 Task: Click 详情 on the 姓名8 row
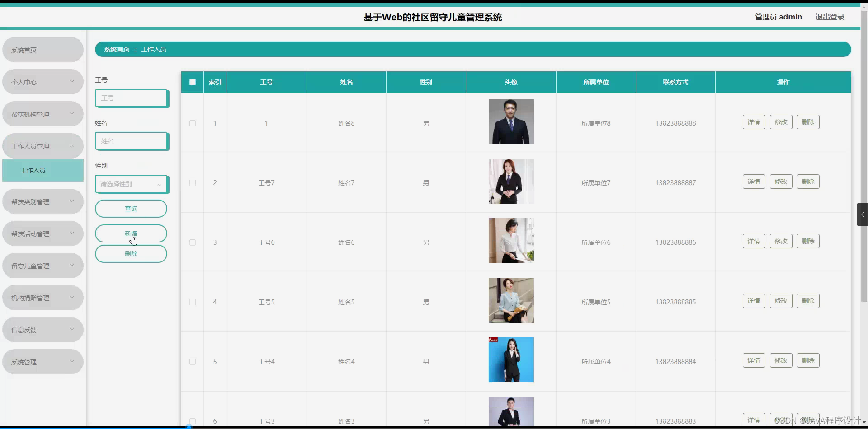pyautogui.click(x=754, y=121)
